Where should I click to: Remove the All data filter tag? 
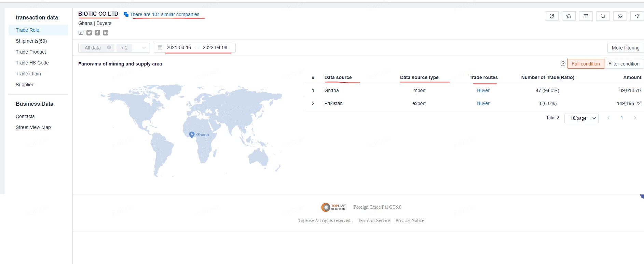coord(109,47)
